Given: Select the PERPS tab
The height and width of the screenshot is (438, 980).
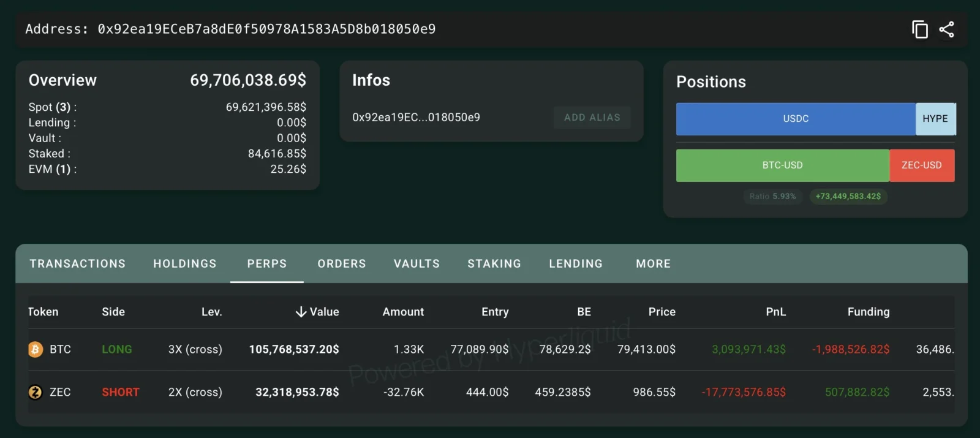Looking at the screenshot, I should (267, 263).
